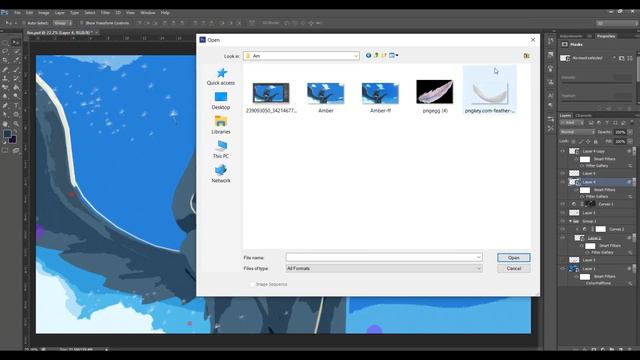Select the Lasso tool

[5, 51]
